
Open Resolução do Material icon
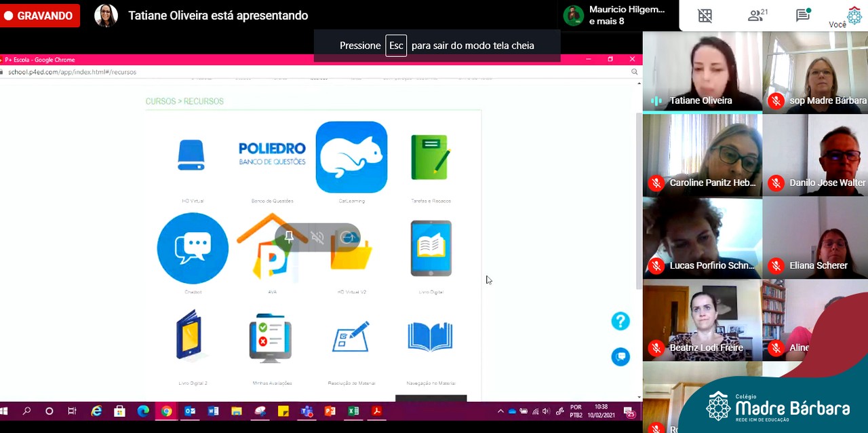351,337
